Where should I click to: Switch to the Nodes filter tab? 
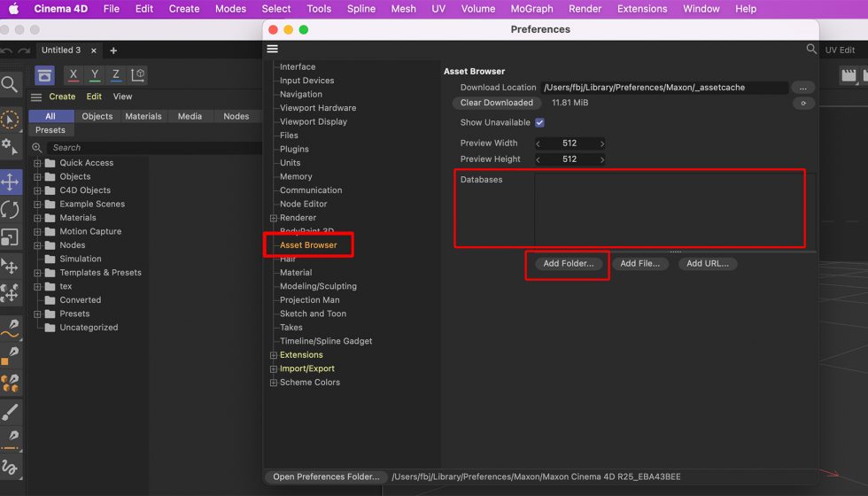[236, 116]
